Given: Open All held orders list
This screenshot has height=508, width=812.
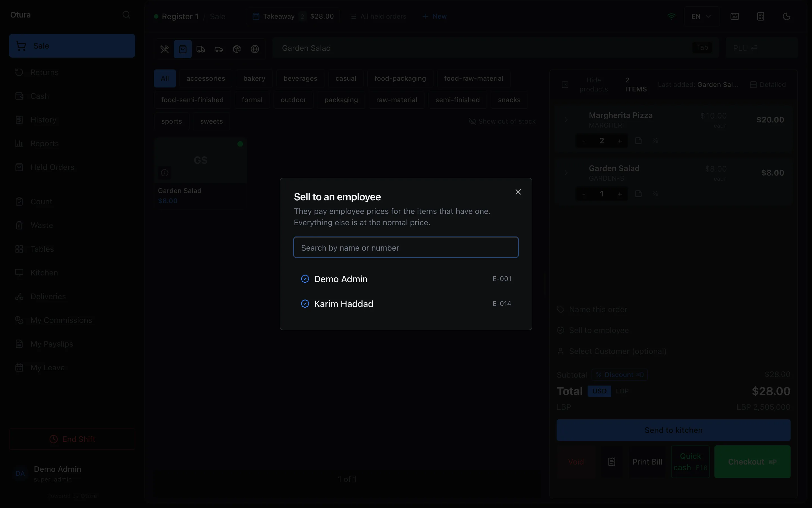Looking at the screenshot, I should [378, 16].
